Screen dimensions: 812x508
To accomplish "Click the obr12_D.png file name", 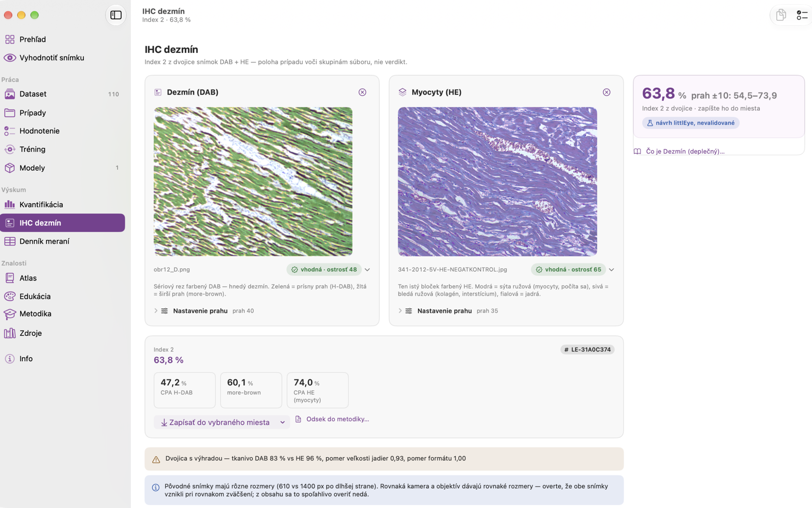I will [172, 270].
